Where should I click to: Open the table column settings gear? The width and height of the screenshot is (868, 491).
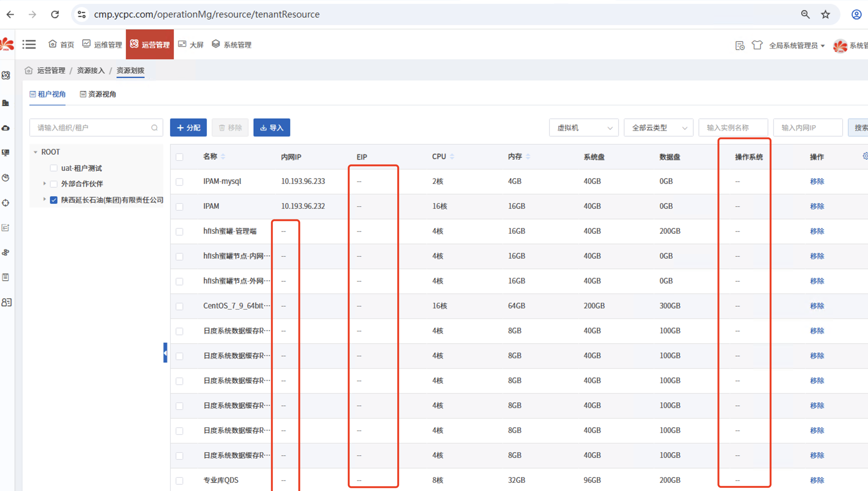tap(865, 156)
